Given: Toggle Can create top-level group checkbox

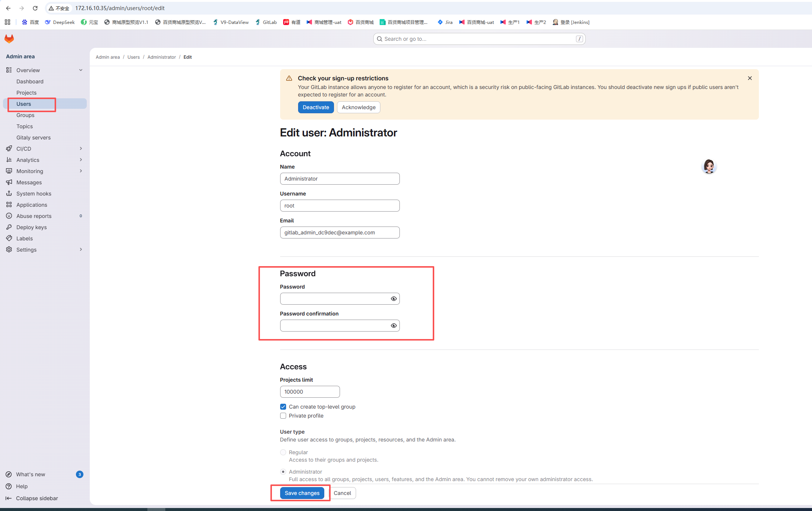Looking at the screenshot, I should pyautogui.click(x=283, y=407).
